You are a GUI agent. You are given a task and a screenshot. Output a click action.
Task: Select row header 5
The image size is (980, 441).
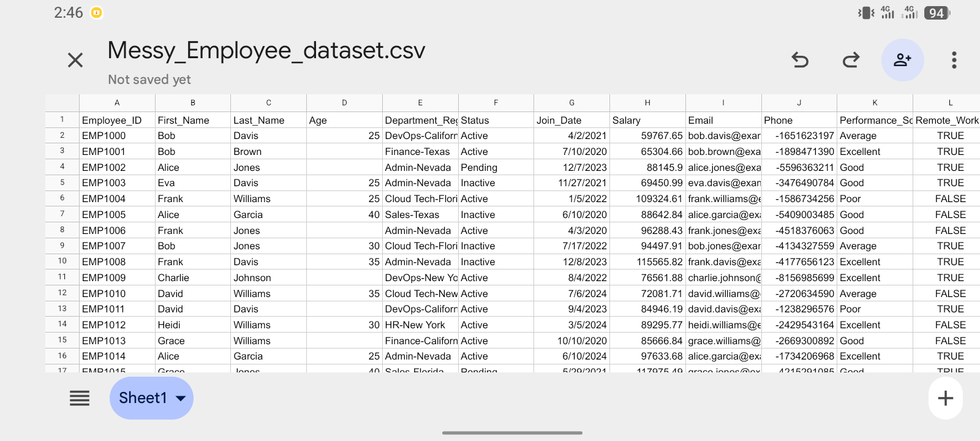62,183
